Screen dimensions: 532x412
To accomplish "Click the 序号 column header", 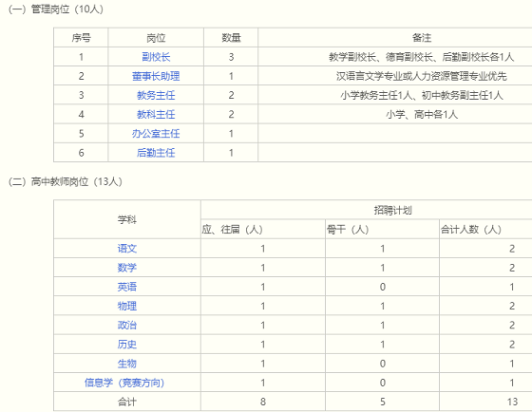I will (81, 38).
